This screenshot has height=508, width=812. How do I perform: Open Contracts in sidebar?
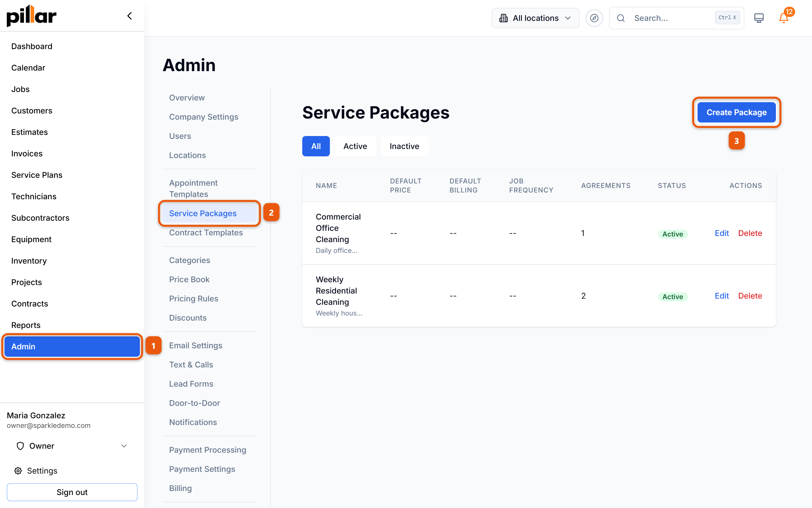pos(72,304)
